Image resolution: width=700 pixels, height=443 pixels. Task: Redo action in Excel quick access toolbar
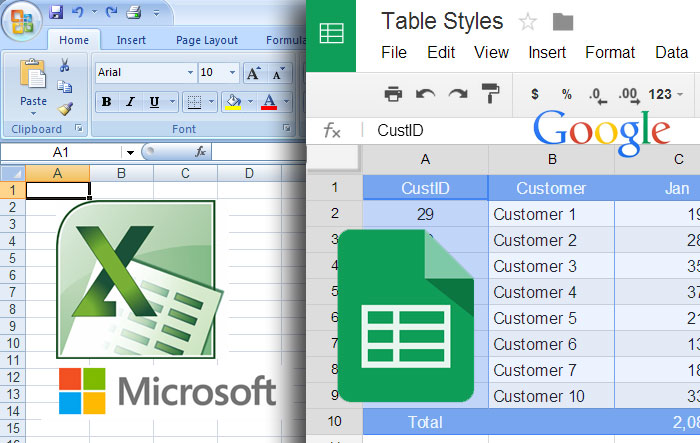(x=111, y=12)
